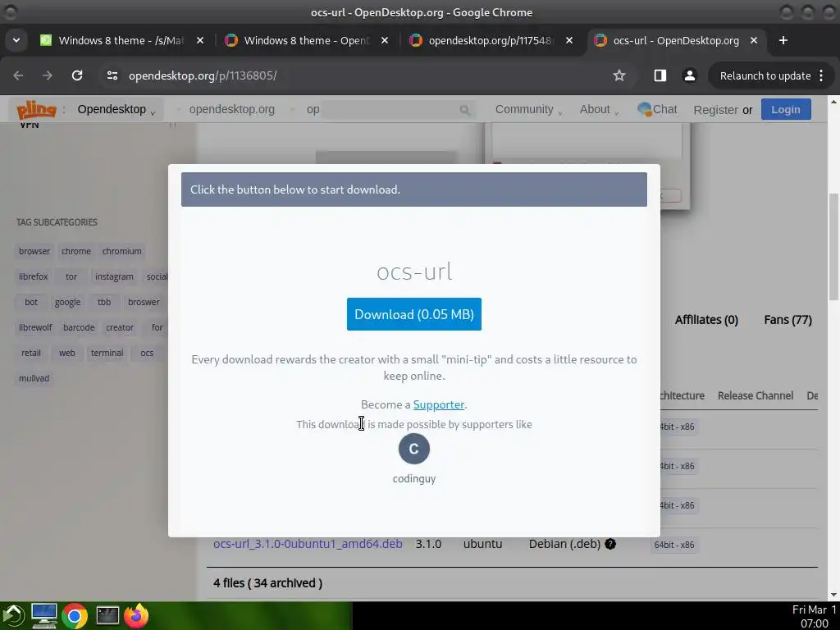Click the codinguy avatar circle
The image size is (840, 630).
coord(414,449)
